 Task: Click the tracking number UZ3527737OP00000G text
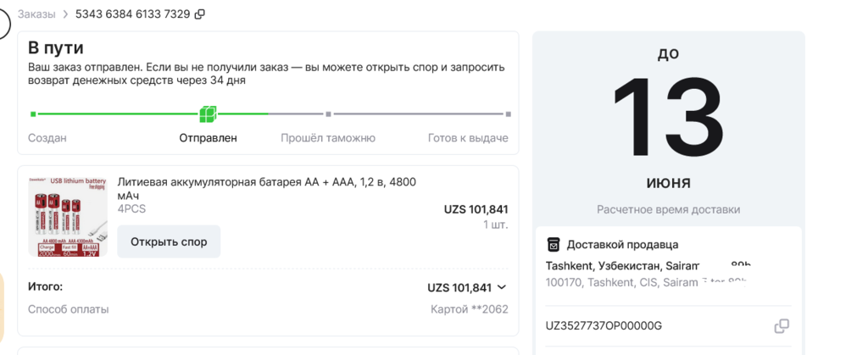point(604,326)
